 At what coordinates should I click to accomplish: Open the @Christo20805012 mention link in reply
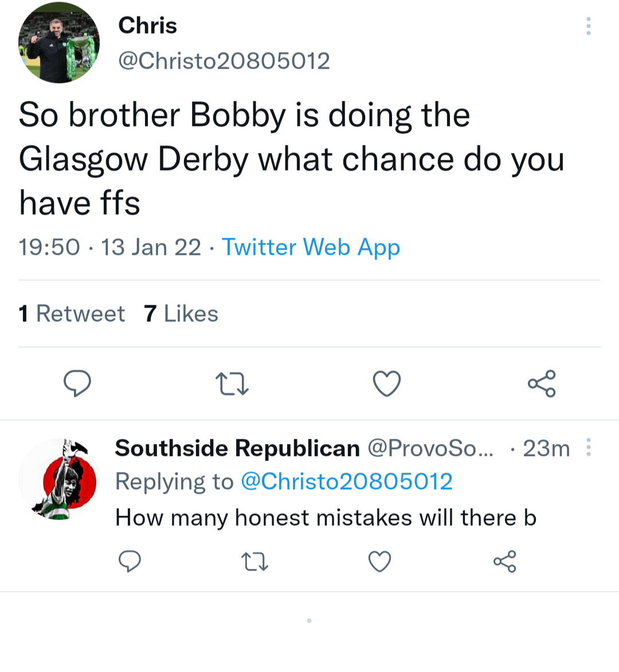coord(347,482)
